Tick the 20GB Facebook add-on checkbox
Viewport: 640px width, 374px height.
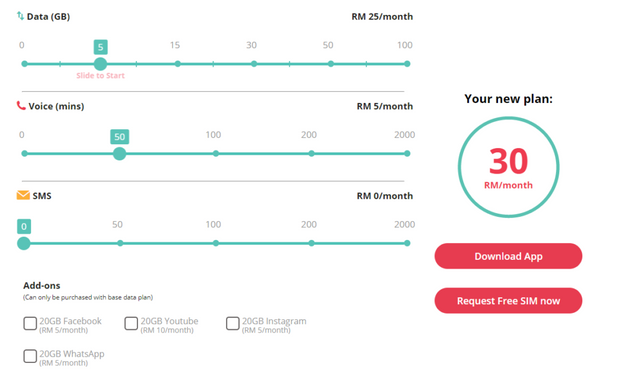[x=30, y=323]
